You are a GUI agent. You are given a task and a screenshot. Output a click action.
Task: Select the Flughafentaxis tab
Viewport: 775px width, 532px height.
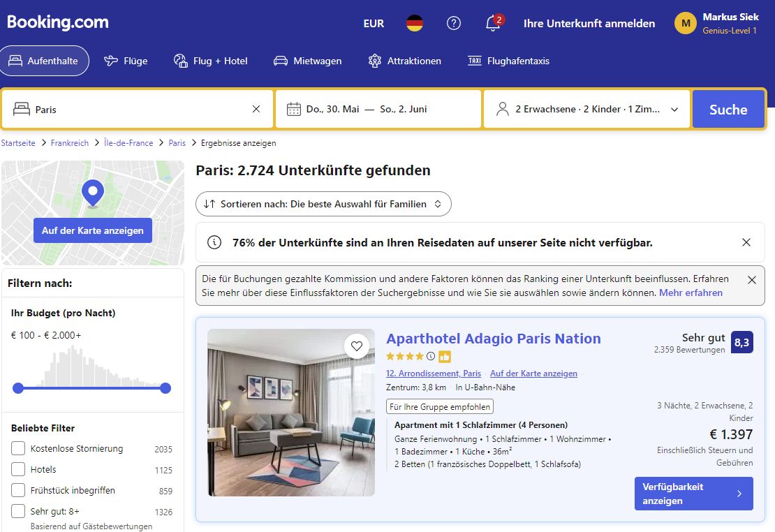click(508, 61)
